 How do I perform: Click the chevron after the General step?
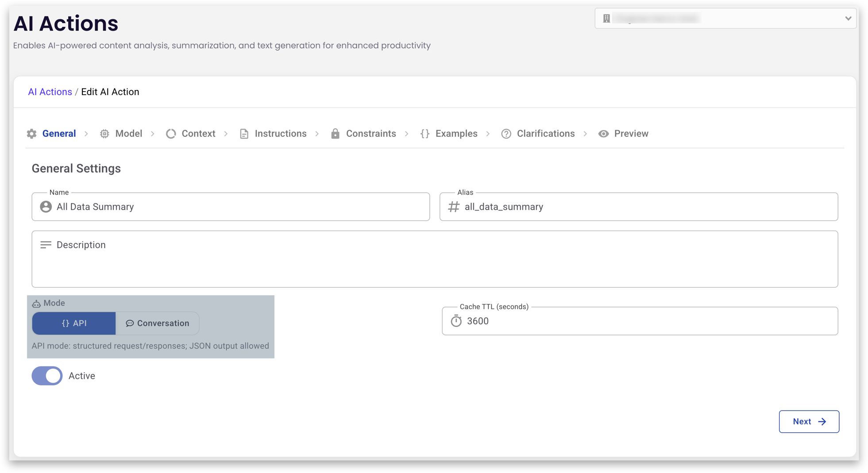(86, 134)
